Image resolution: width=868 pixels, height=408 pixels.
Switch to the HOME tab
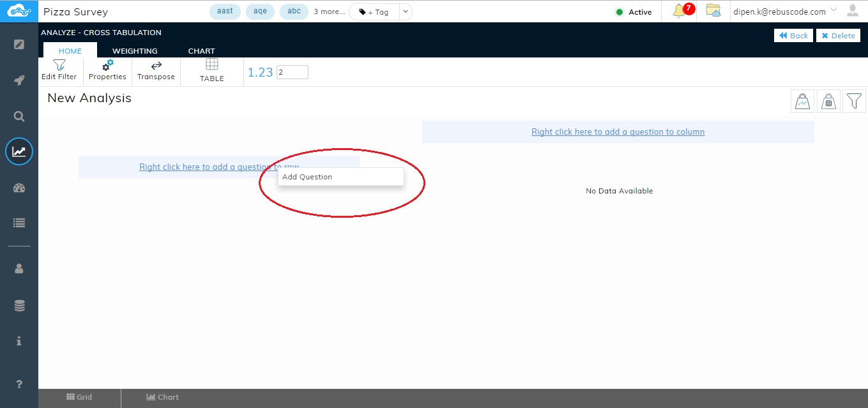[x=70, y=50]
